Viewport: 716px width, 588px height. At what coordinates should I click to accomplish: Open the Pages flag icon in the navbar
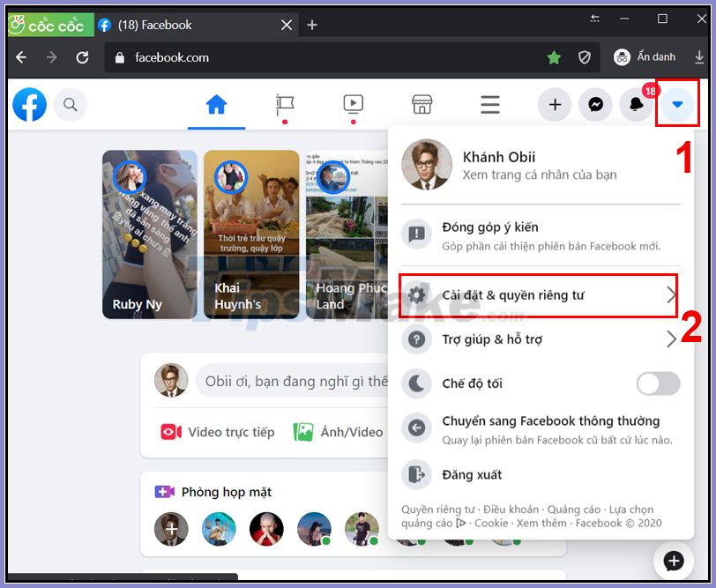click(285, 104)
